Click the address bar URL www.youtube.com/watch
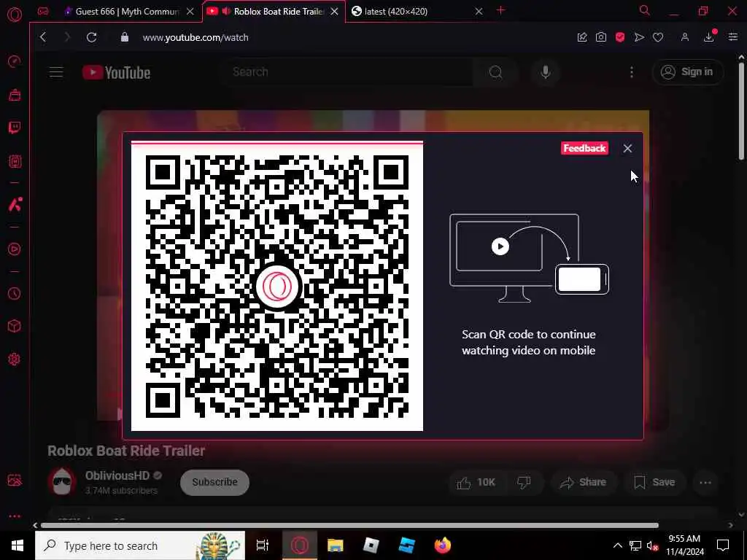This screenshot has height=560, width=747. [x=196, y=38]
